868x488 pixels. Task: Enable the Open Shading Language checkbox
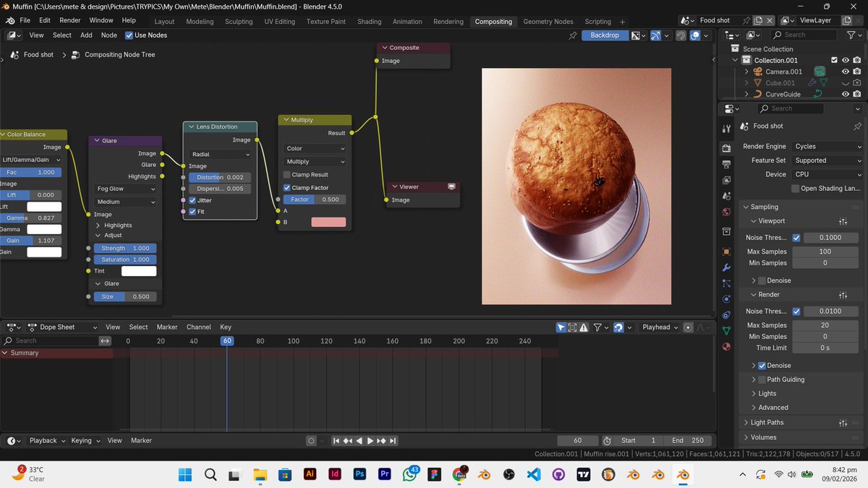click(x=796, y=189)
